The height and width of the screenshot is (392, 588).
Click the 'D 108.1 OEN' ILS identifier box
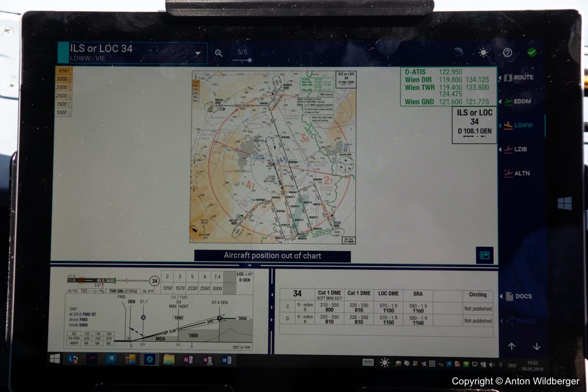(475, 125)
